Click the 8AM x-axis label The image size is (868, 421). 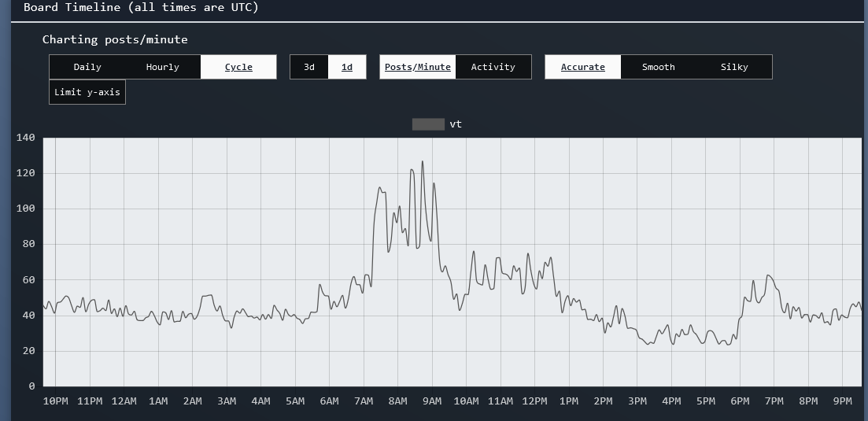pyautogui.click(x=398, y=401)
